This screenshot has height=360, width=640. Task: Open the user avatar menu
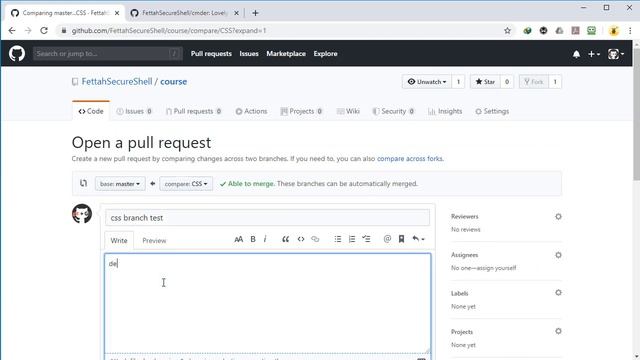pos(616,54)
